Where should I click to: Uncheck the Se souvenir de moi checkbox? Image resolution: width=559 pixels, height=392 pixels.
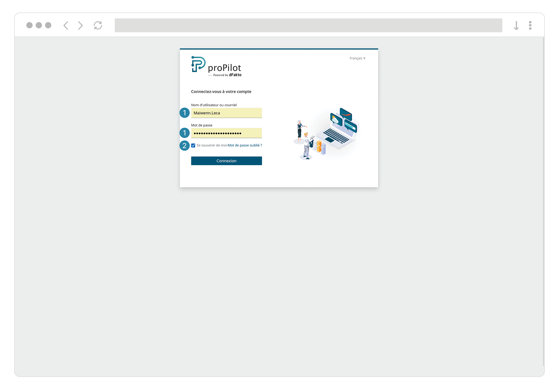tap(194, 145)
